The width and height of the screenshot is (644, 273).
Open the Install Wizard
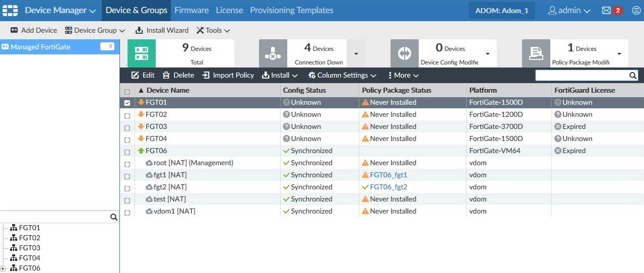click(162, 30)
